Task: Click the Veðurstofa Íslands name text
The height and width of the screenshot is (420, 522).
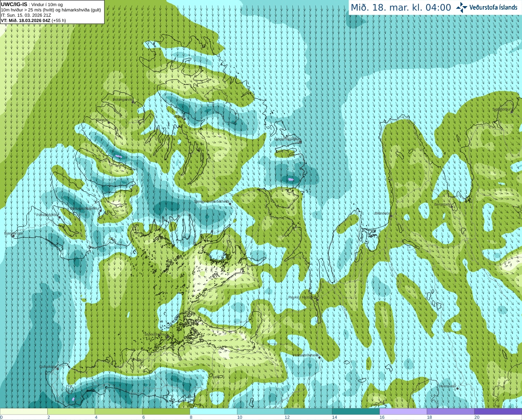Action: coord(493,7)
